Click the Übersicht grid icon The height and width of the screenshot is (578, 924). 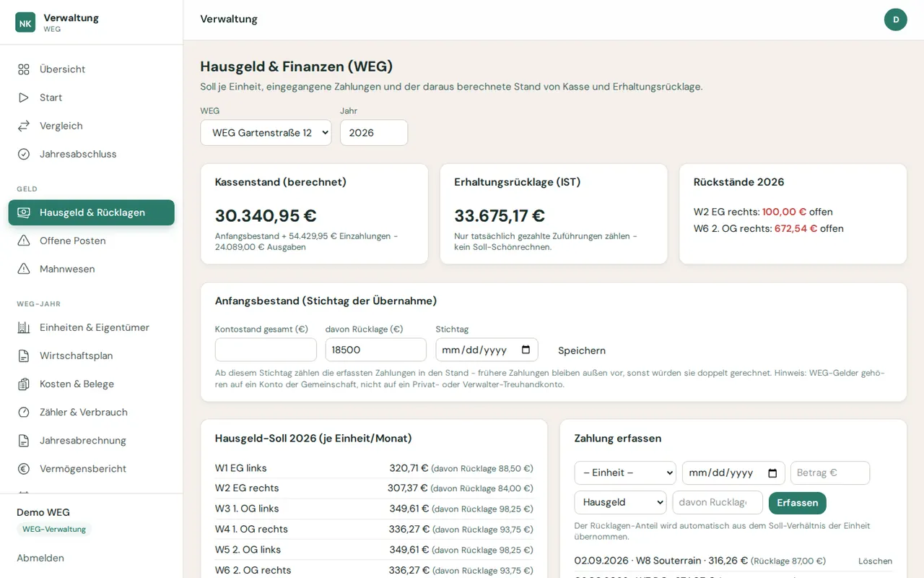point(24,69)
